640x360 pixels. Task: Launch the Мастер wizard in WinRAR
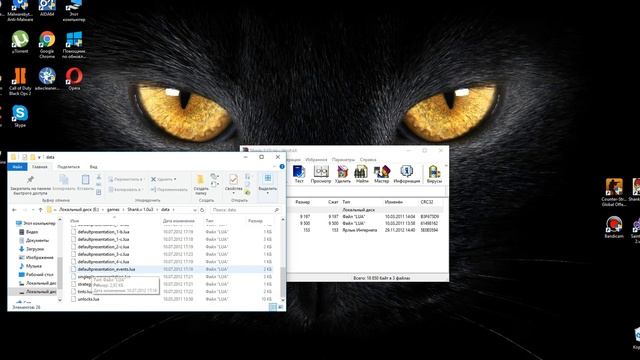[x=382, y=174]
